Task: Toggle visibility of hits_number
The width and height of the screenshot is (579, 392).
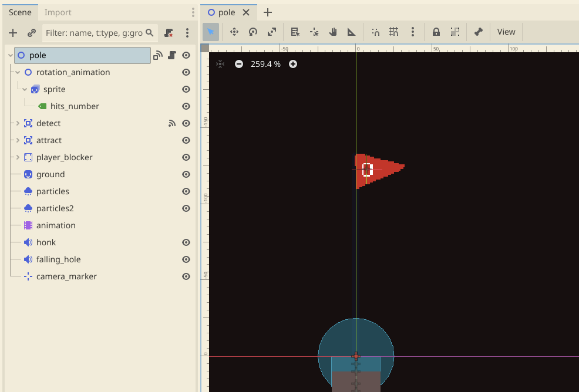Action: point(186,106)
